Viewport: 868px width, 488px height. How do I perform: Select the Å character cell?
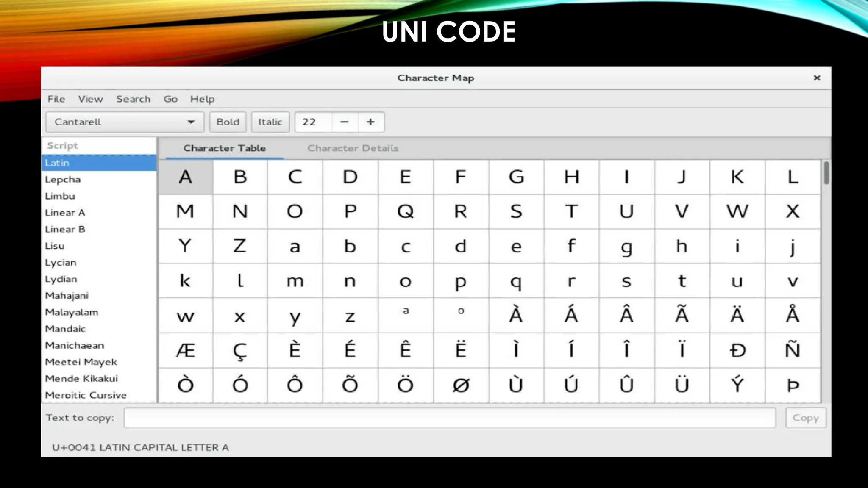tap(793, 316)
